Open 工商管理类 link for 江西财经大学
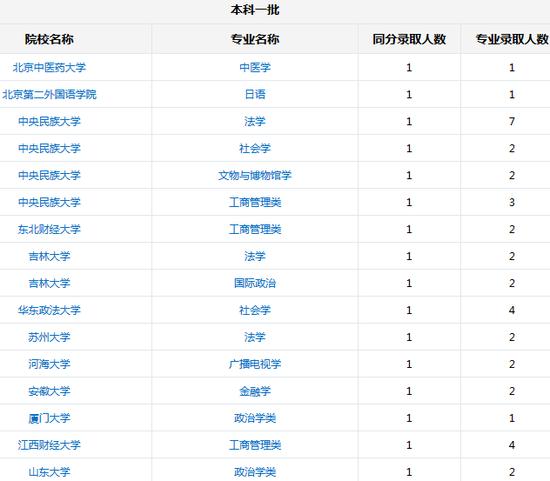Viewport: 550px width, 481px height. (255, 445)
